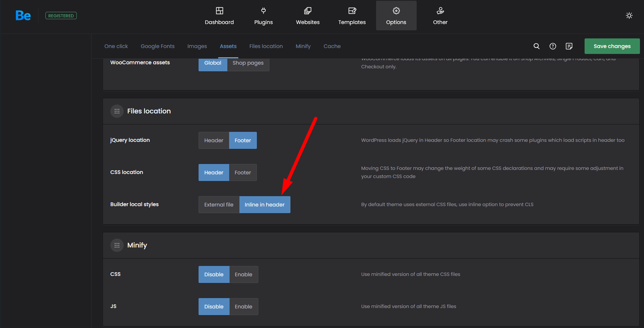Open the notes/changelog icon

(569, 46)
